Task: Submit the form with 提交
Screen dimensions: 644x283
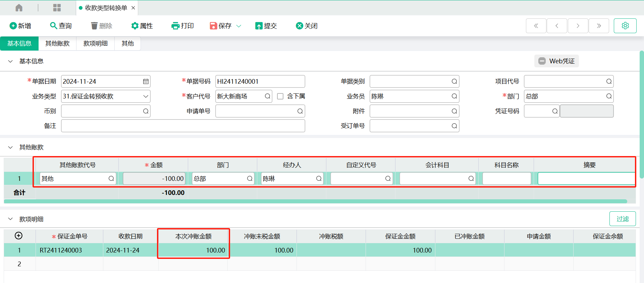Action: click(266, 26)
